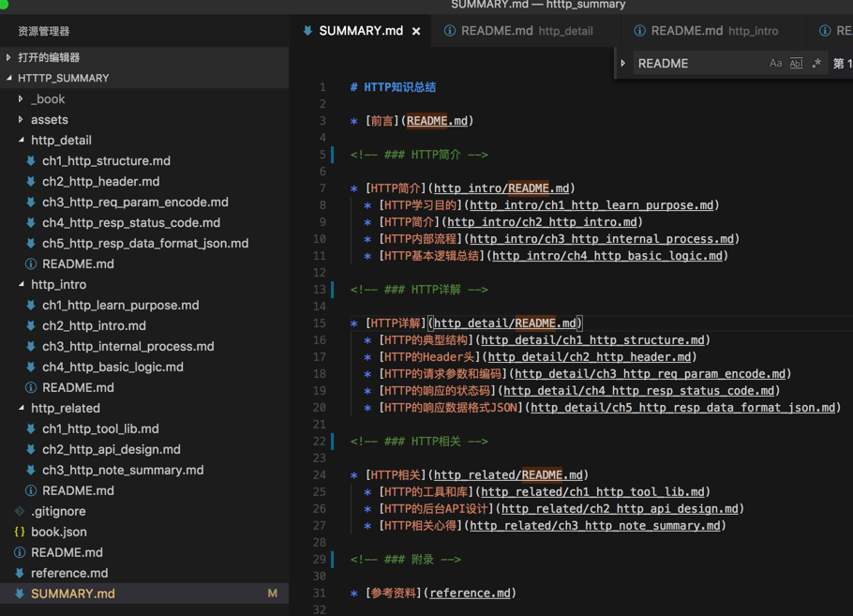
Task: Click the .gitignore file icon
Action: [x=20, y=511]
